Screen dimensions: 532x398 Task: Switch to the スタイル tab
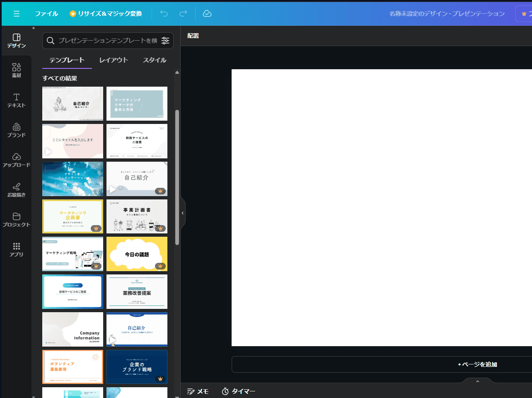[x=155, y=60]
